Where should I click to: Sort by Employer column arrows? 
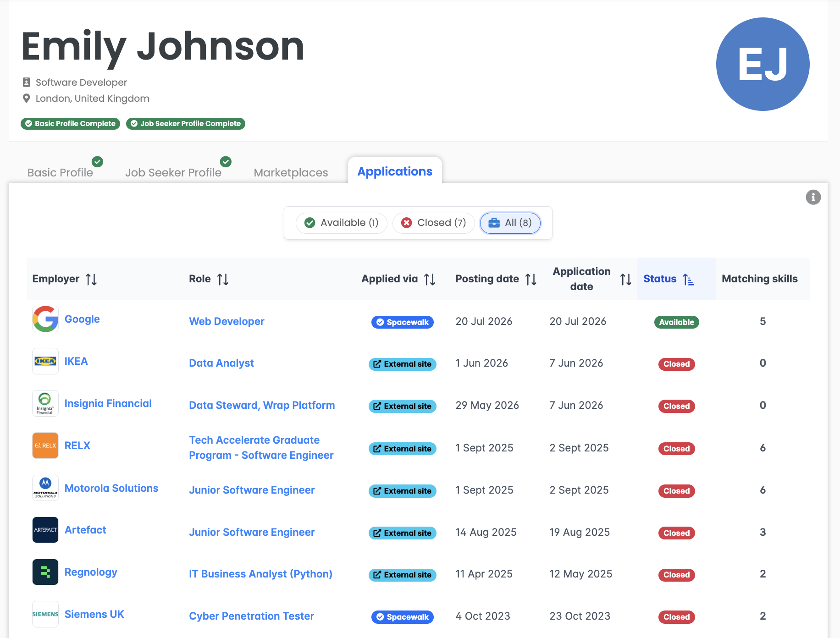tap(91, 279)
